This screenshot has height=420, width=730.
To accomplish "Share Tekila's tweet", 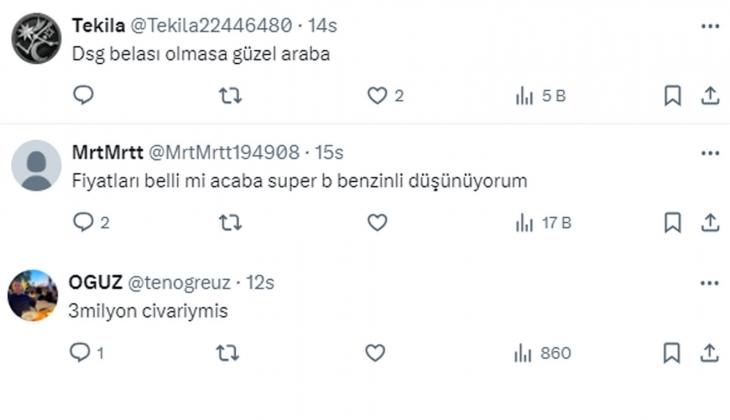I will point(709,96).
